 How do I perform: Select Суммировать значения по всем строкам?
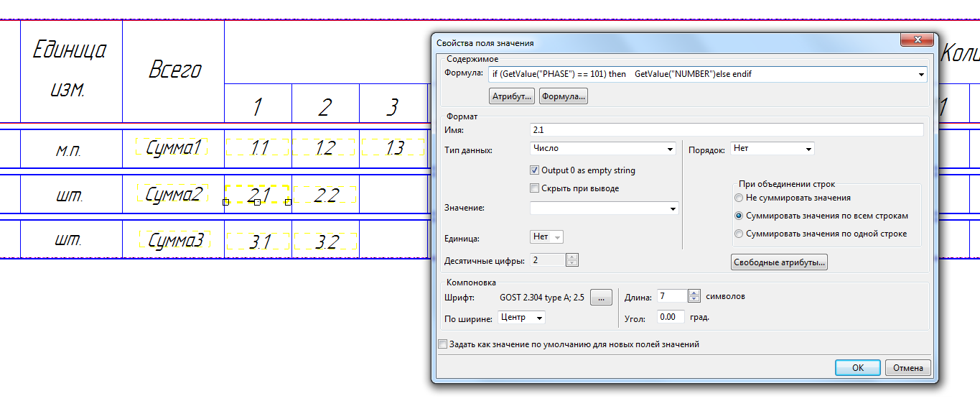point(739,216)
